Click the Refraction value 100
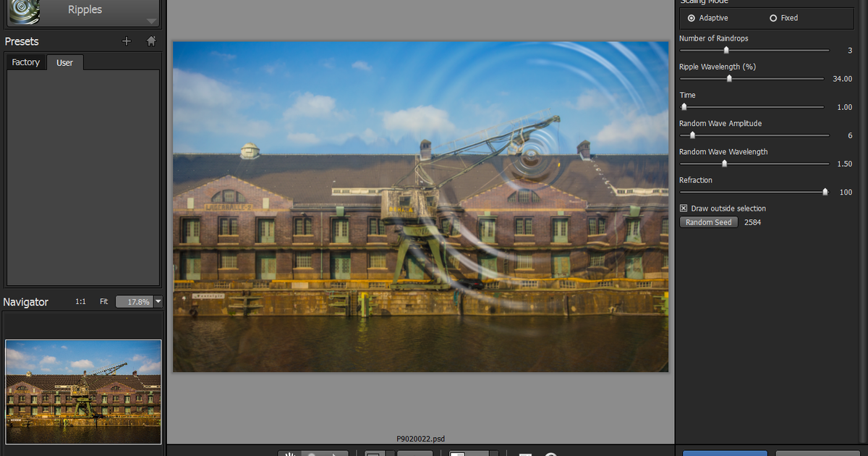The width and height of the screenshot is (868, 456). pyautogui.click(x=846, y=193)
